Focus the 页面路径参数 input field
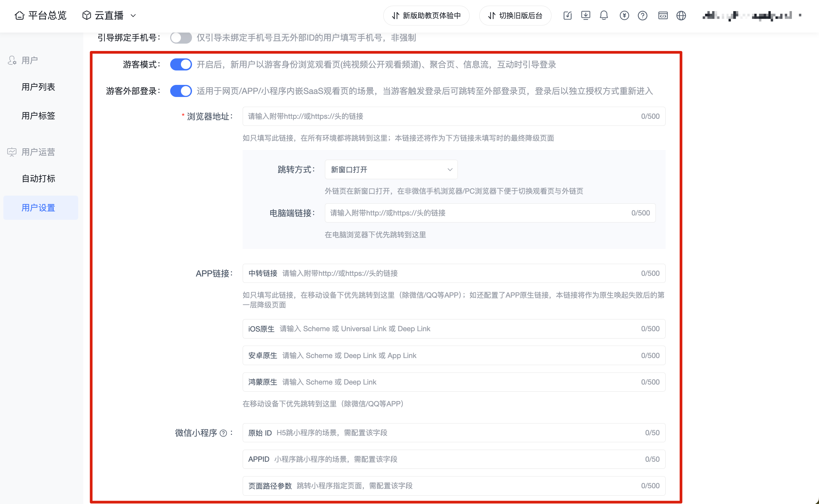Image resolution: width=819 pixels, height=504 pixels. coord(454,486)
